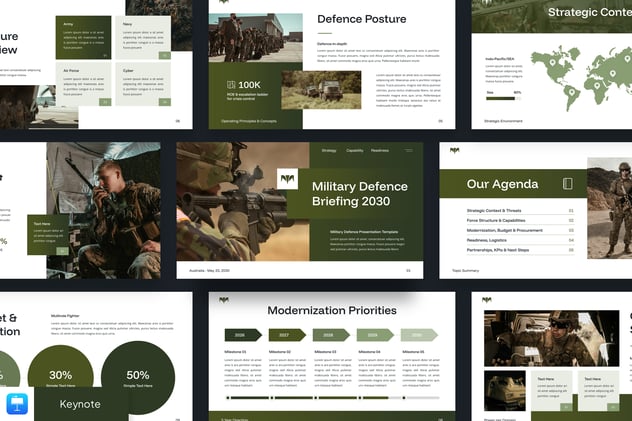Select the Strategy tab on title slide
632x421 pixels.
pos(329,150)
